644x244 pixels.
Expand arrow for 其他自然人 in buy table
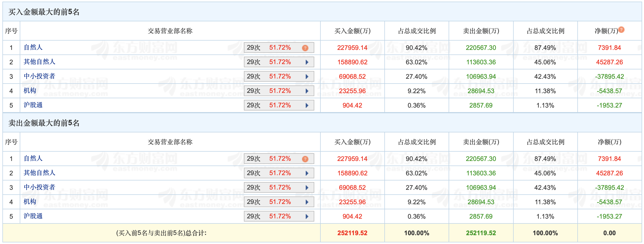(307, 62)
